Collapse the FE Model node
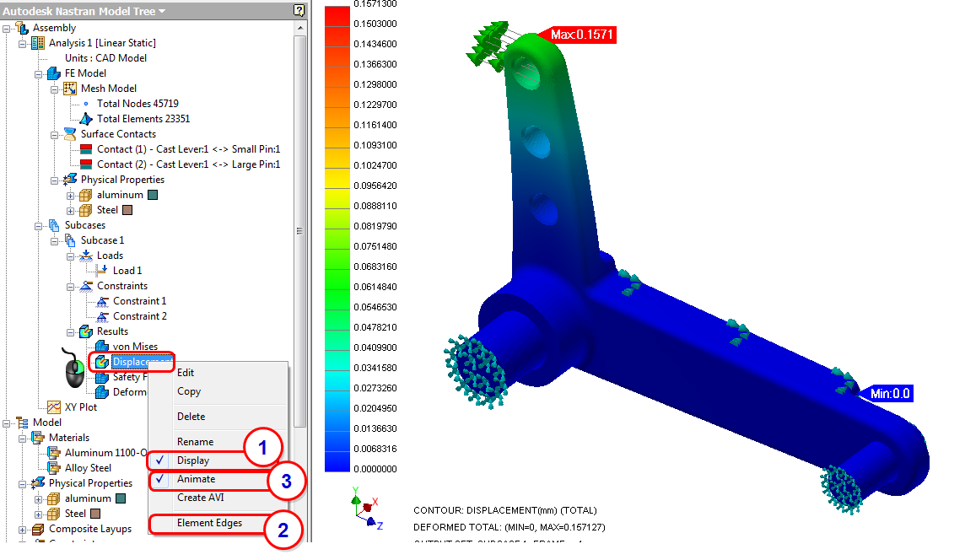 (38, 74)
